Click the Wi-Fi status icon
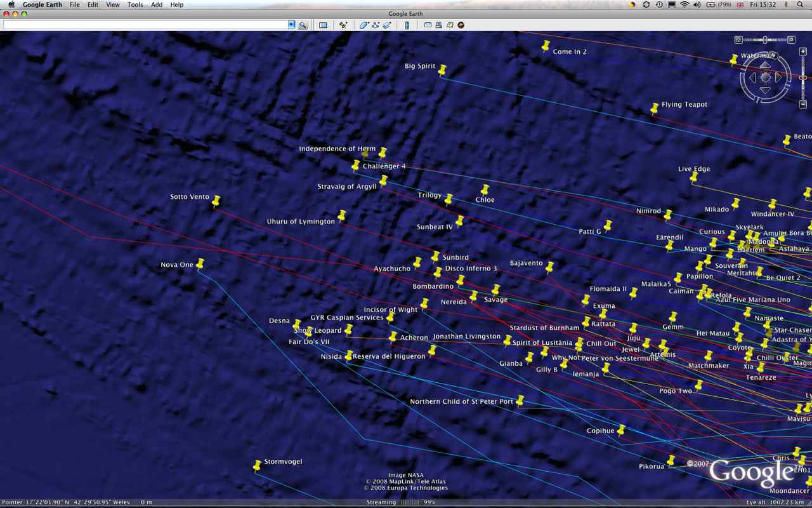This screenshot has height=508, width=812. [684, 4]
